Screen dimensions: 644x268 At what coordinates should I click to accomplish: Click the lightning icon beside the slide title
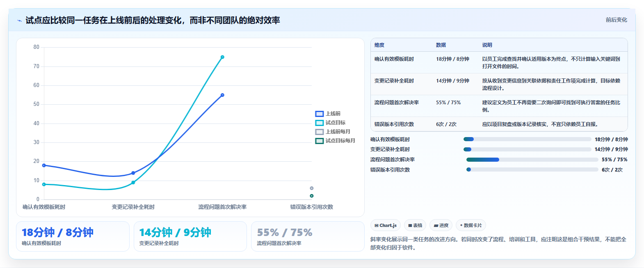point(19,21)
